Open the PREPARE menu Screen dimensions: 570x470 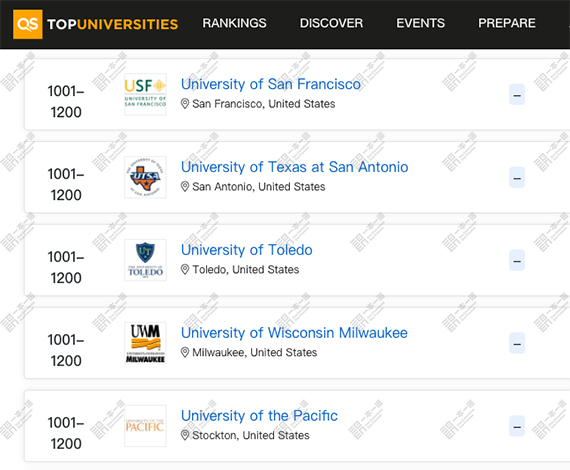pyautogui.click(x=507, y=23)
